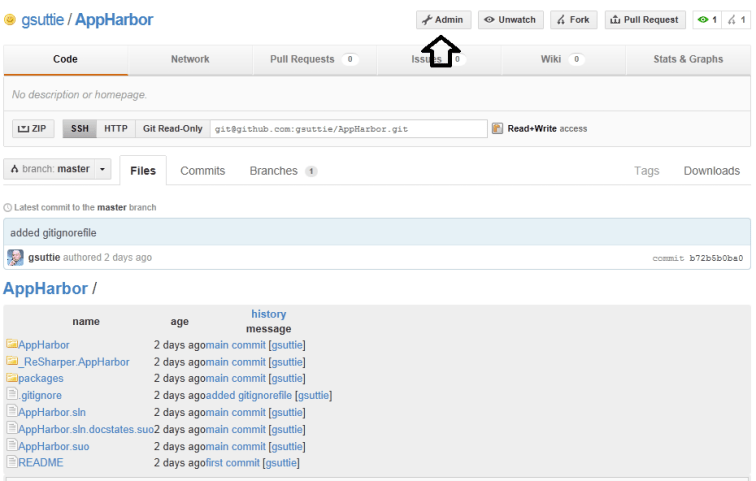Click the packages folder icon

point(12,377)
